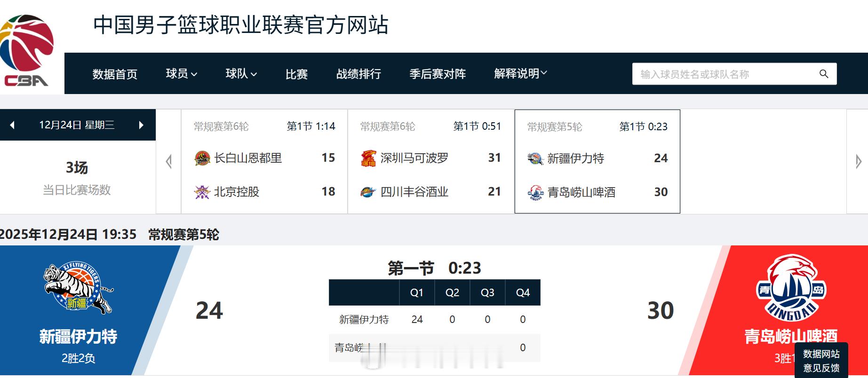This screenshot has width=868, height=378.
Task: Click the 第一节 0:23 game clock
Action: tap(434, 268)
